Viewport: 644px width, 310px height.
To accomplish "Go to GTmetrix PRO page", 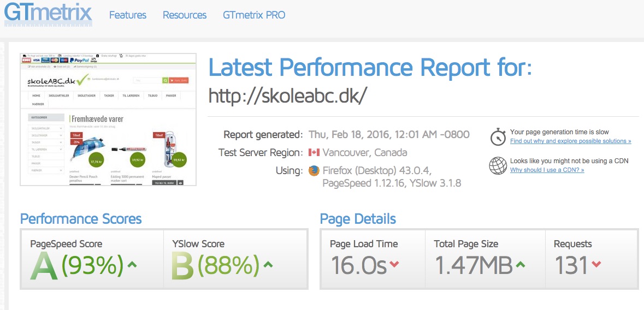I will (x=254, y=15).
